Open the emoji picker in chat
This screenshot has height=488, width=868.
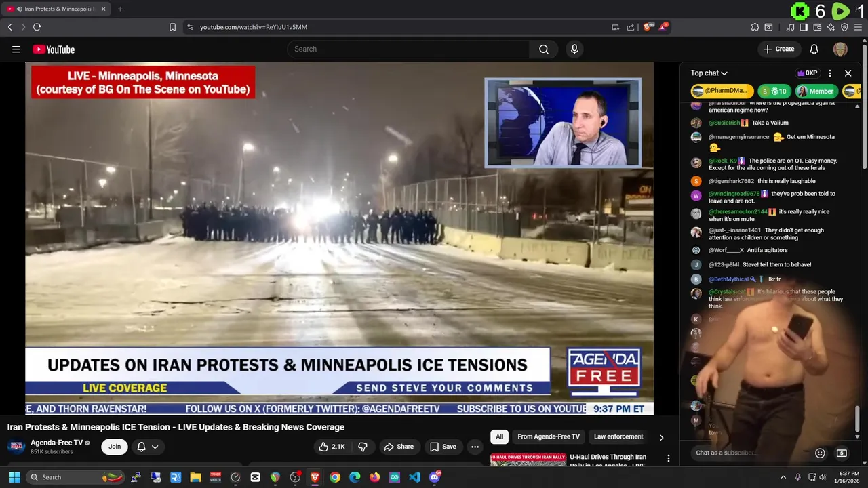pyautogui.click(x=820, y=453)
